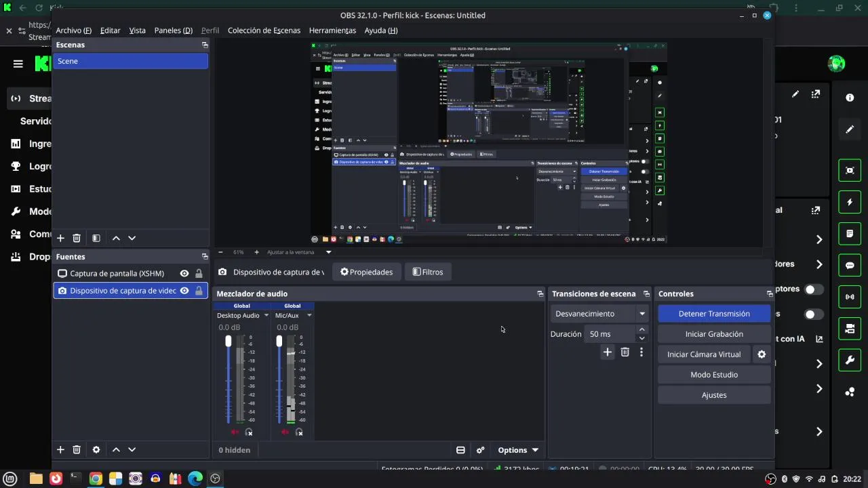Image resolution: width=868 pixels, height=488 pixels.
Task: Move source down in Fuentes toolbar
Action: 132,449
